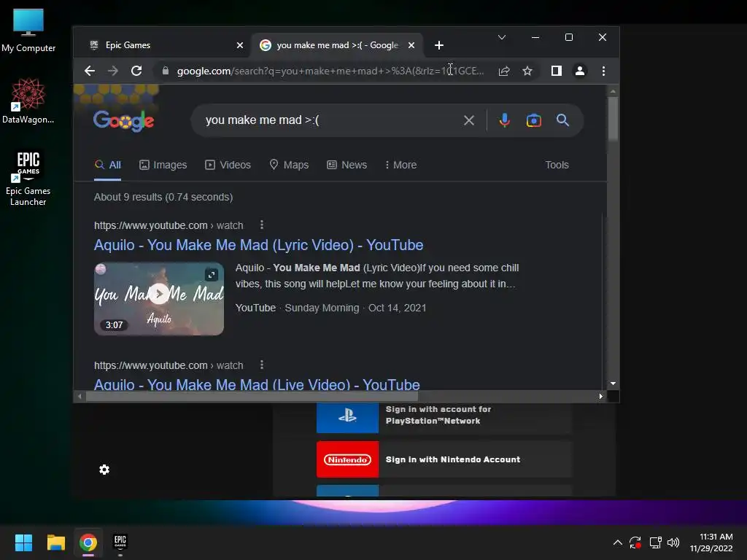
Task: Close the Epic Games tab
Action: [239, 45]
